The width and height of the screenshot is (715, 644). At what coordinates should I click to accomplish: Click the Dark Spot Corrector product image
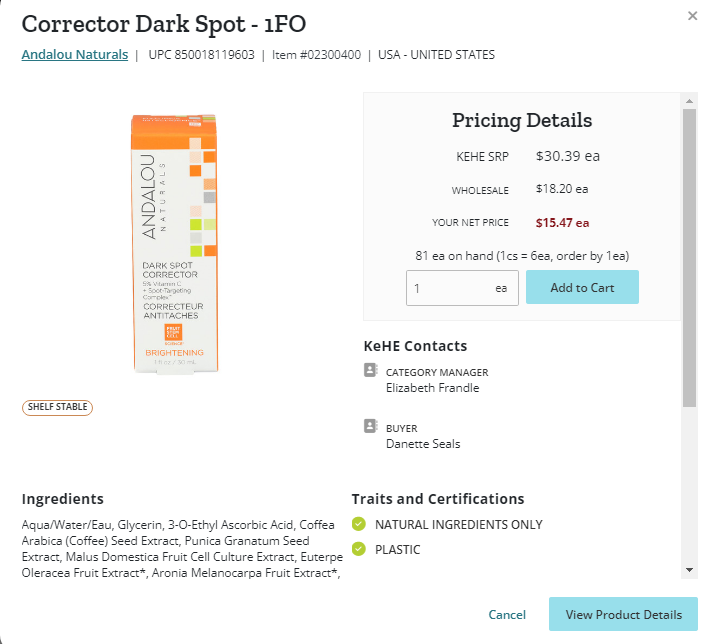(x=175, y=244)
